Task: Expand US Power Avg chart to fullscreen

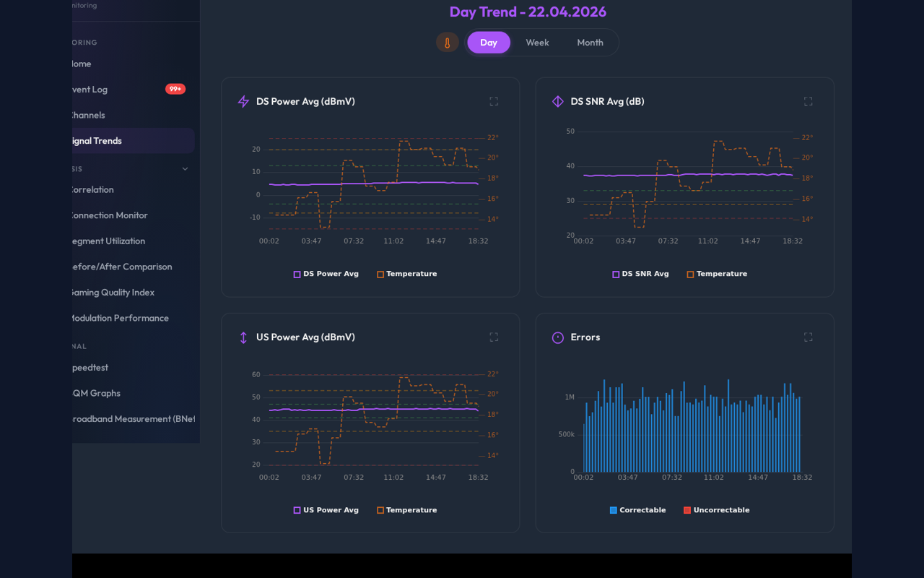Action: 494,336
